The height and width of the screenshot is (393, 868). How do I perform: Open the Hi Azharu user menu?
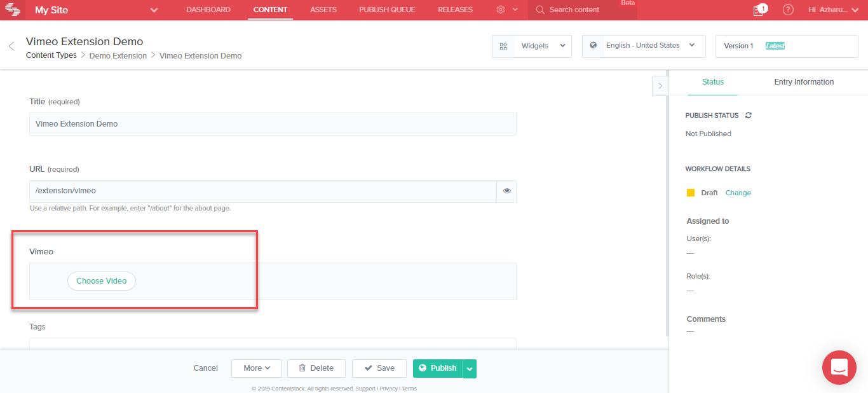click(x=832, y=10)
